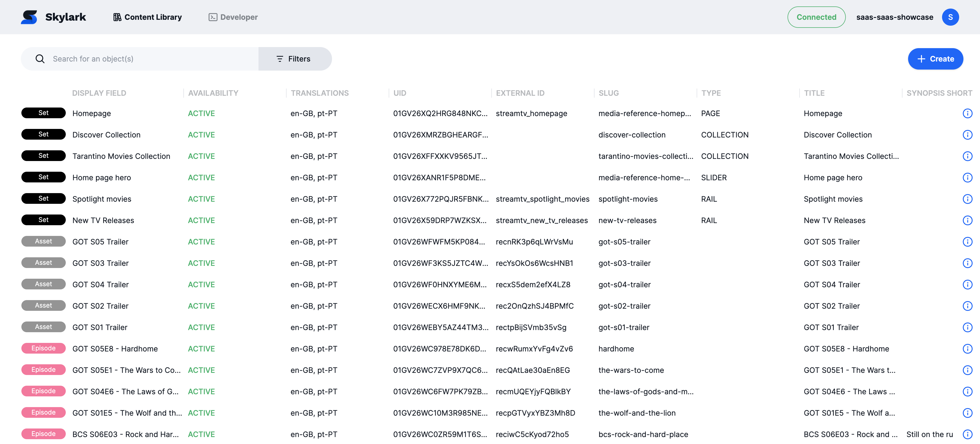The image size is (980, 444).
Task: Open info panel for Homepage row
Action: (967, 113)
